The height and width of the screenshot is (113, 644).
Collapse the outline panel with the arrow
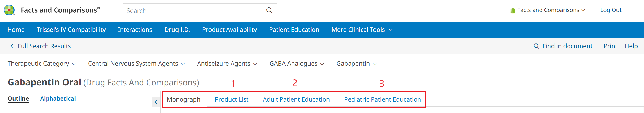(156, 102)
